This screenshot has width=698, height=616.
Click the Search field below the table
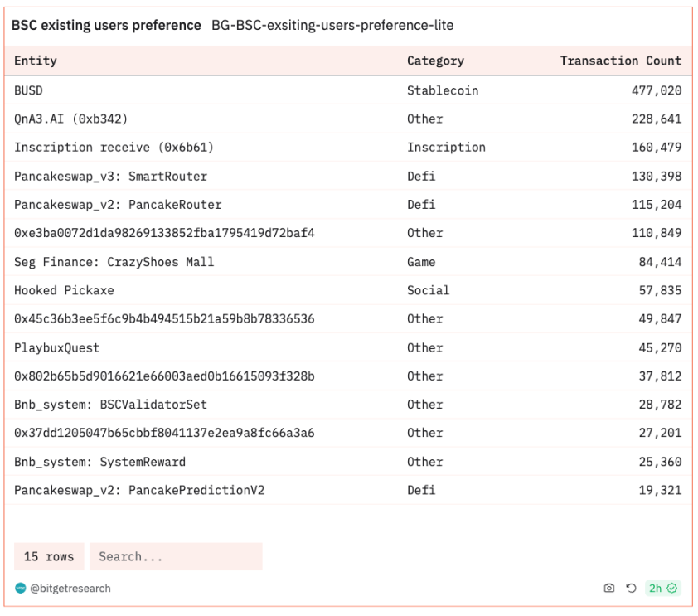click(x=176, y=556)
